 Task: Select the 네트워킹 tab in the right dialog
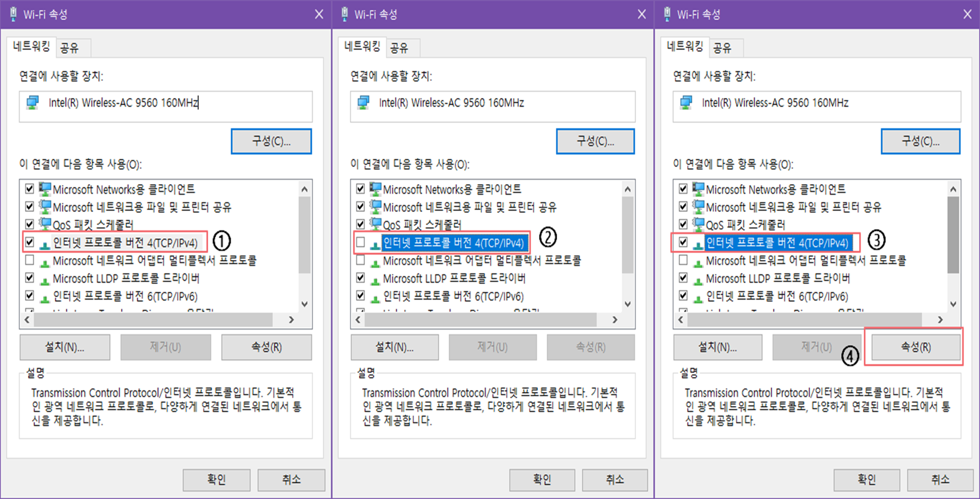685,47
